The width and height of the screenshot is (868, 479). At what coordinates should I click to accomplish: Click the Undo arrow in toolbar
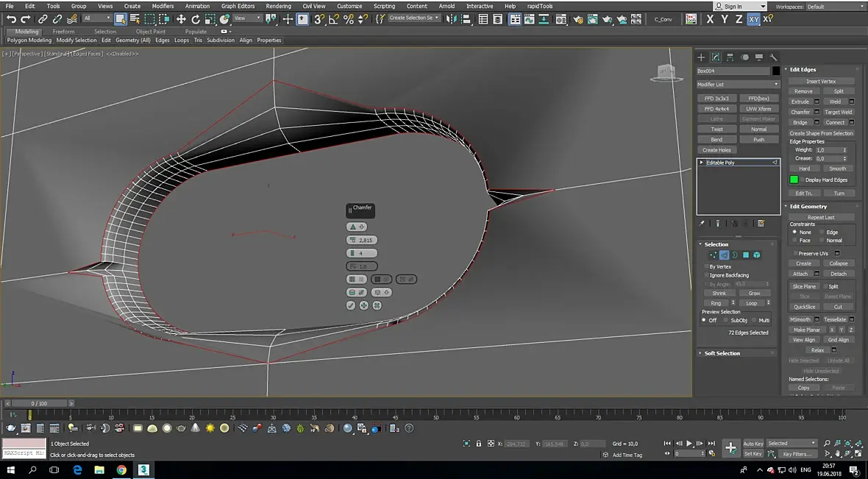pyautogui.click(x=11, y=19)
